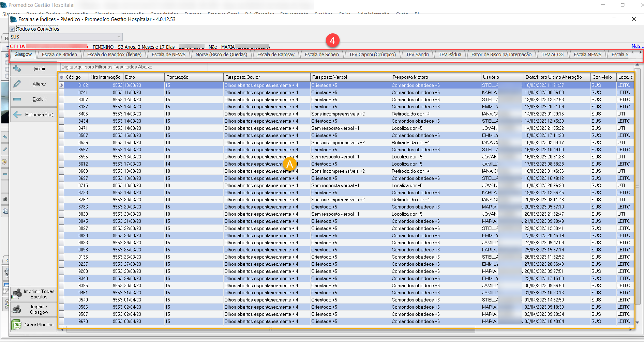Click the Gerar Planilha Excel icon
644x342 pixels.
(x=16, y=325)
